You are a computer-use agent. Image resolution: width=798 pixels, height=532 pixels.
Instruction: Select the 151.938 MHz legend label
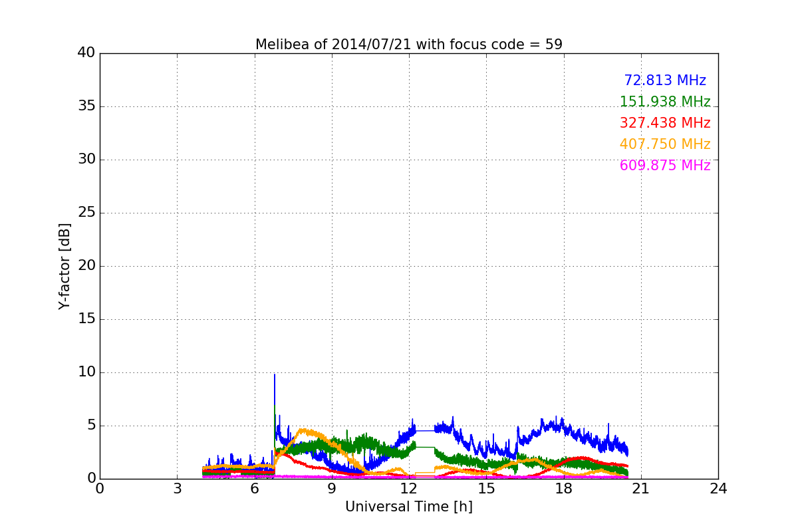665,102
